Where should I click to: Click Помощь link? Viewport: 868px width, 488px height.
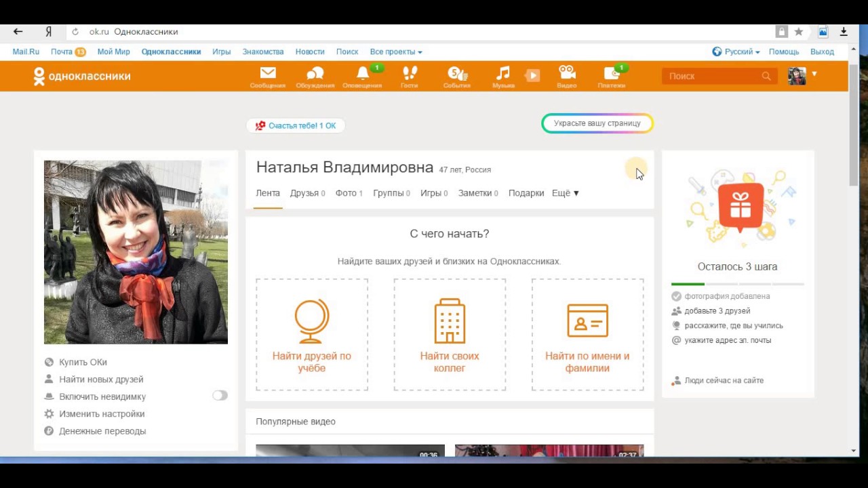click(784, 52)
